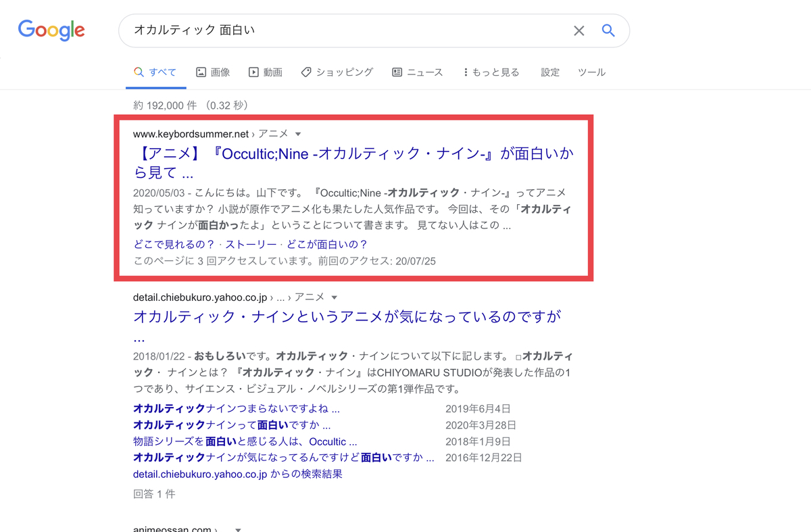The width and height of the screenshot is (811, 532).
Task: Open the ニュース tab
Action: pyautogui.click(x=418, y=72)
